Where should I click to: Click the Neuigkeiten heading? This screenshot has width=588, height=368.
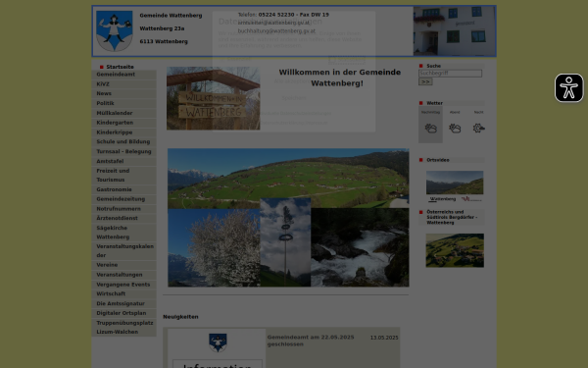[180, 317]
